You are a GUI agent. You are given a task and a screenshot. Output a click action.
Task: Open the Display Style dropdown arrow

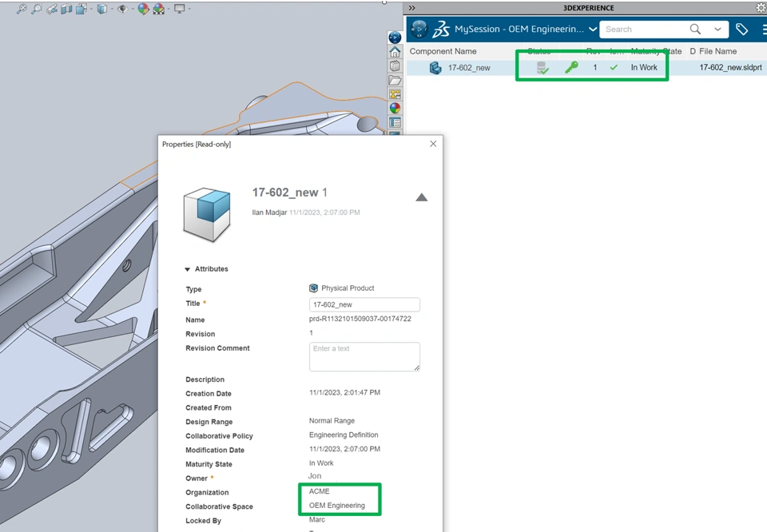click(112, 9)
